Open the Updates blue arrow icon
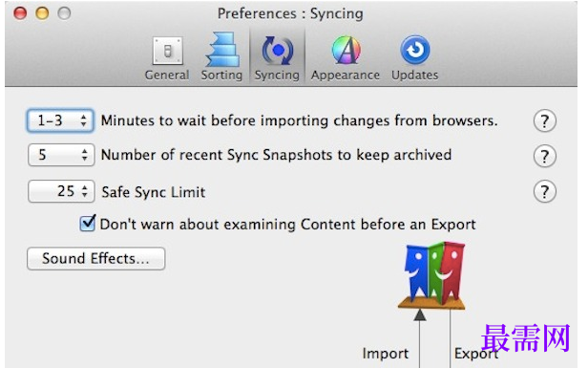 pyautogui.click(x=414, y=50)
